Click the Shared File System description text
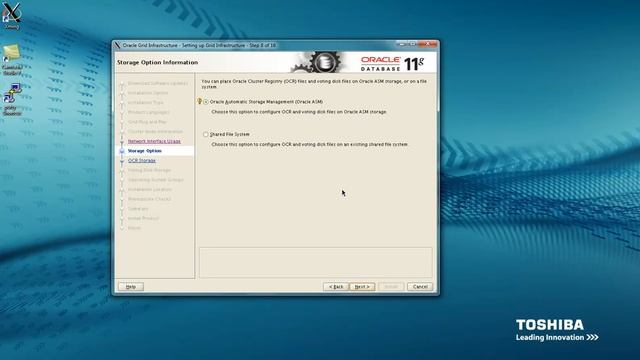Viewport: 640px width, 360px height. [x=310, y=144]
